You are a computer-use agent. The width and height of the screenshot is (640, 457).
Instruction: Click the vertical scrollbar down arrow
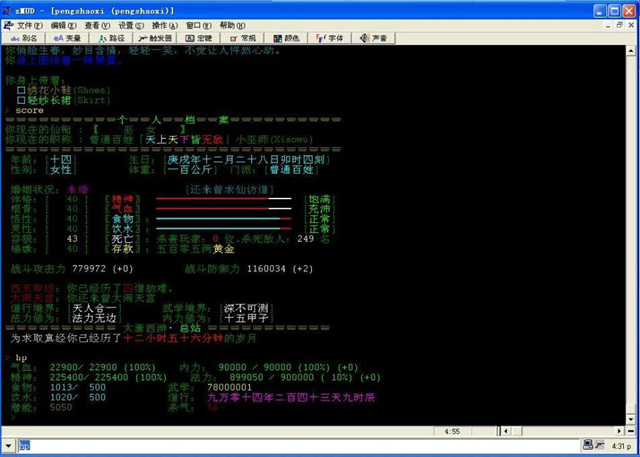pyautogui.click(x=631, y=419)
